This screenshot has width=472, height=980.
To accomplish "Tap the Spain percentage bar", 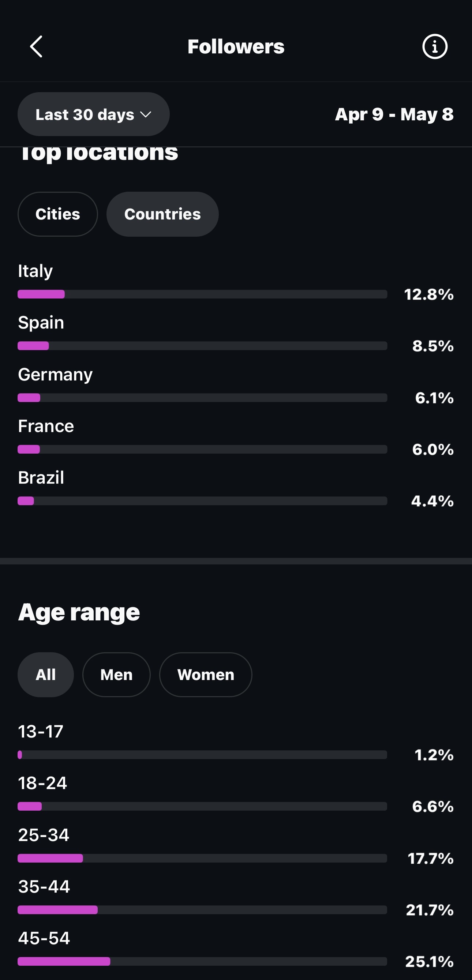I will pos(202,346).
